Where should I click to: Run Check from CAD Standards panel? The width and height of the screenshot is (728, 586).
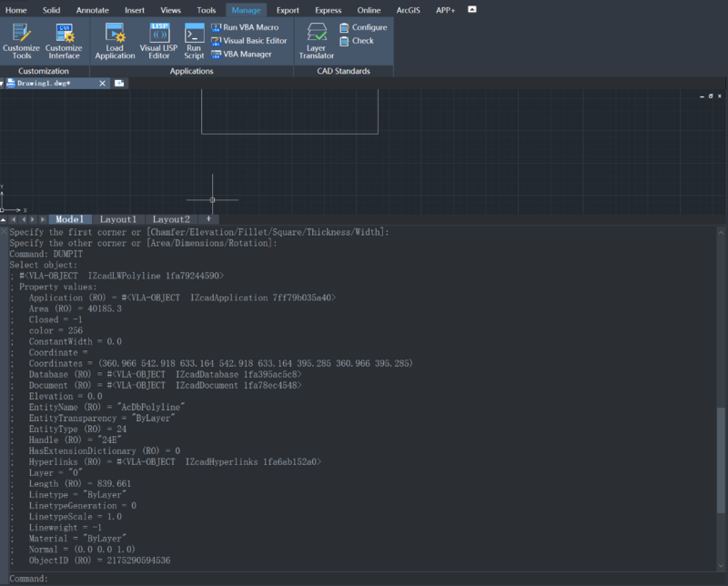(x=358, y=41)
